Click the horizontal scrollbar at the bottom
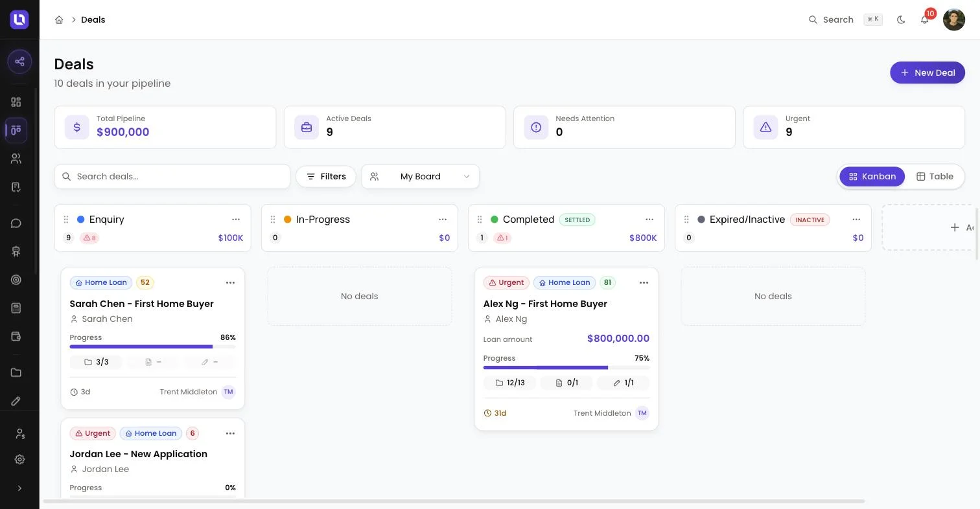The width and height of the screenshot is (980, 509). coord(454,501)
